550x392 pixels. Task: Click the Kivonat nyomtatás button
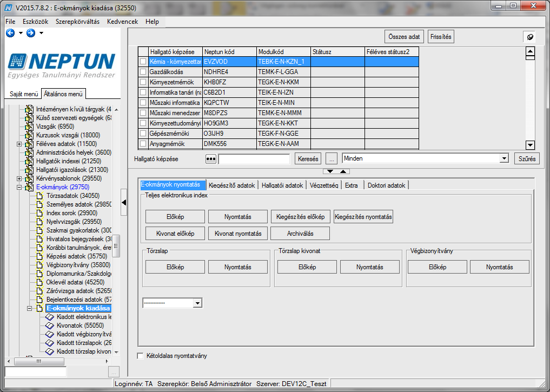(x=238, y=234)
